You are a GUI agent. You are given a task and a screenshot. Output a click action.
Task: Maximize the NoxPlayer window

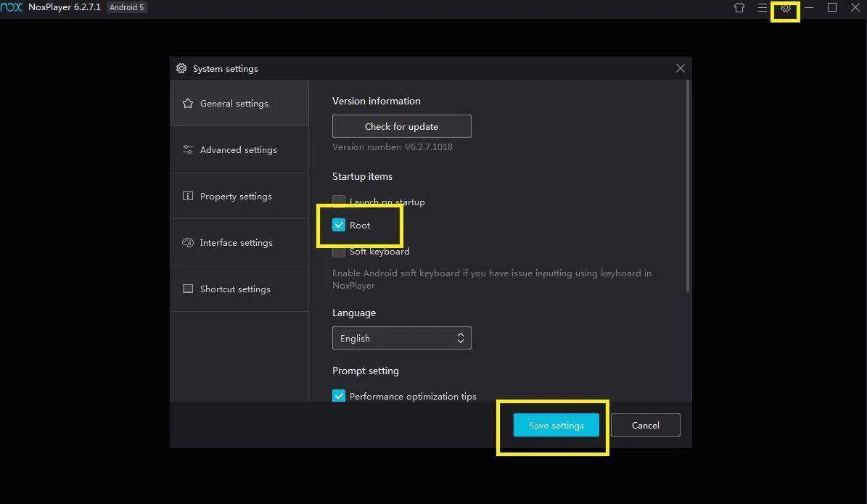832,7
